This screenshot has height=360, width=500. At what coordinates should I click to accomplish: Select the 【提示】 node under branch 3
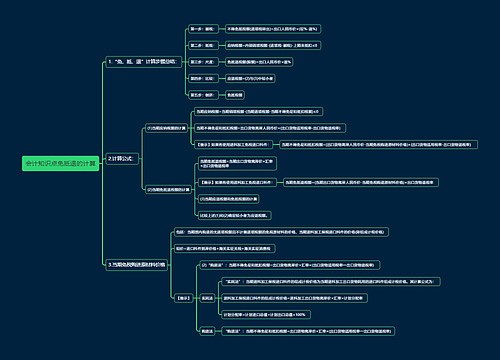coord(184,298)
